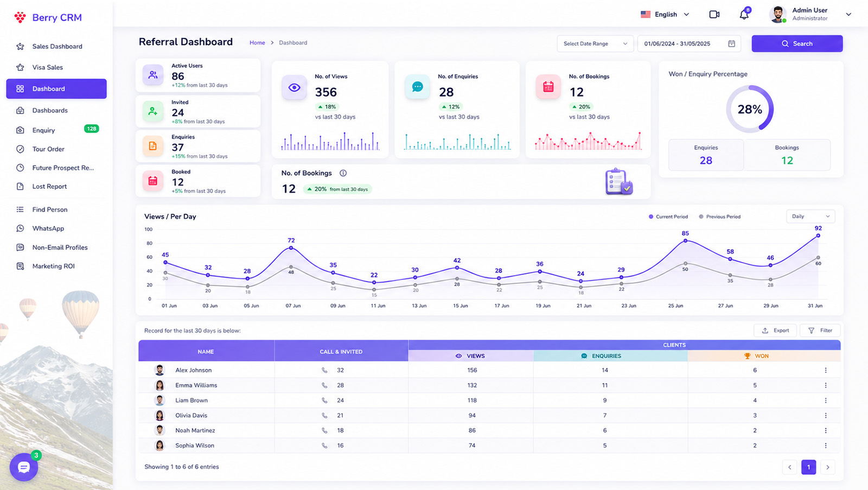868x490 pixels.
Task: Open Future Prospect Report in sidebar
Action: tap(56, 168)
